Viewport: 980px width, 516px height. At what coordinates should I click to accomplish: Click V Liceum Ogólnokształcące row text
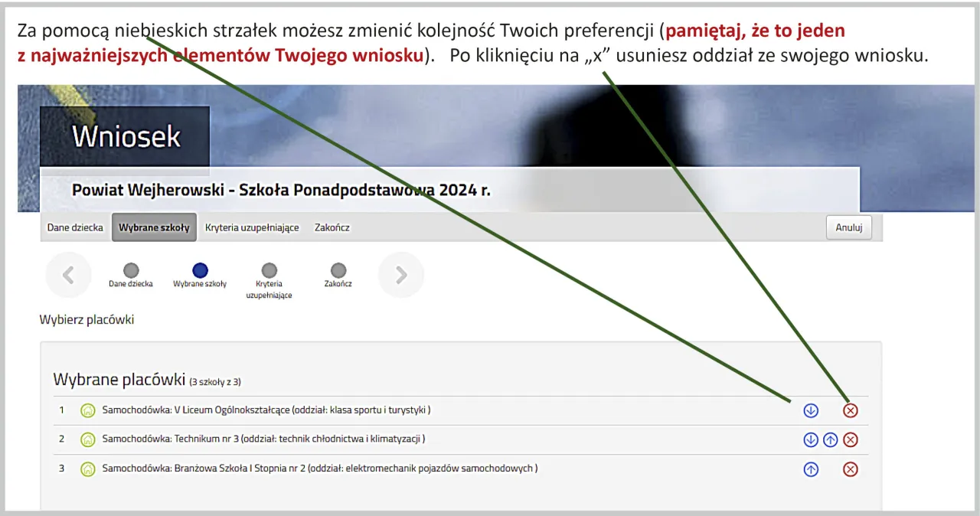(266, 410)
